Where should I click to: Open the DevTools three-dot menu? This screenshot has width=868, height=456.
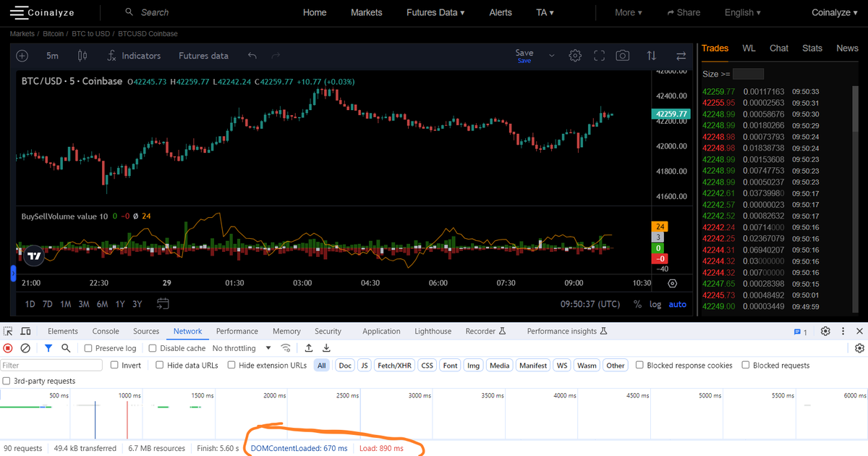(x=842, y=332)
